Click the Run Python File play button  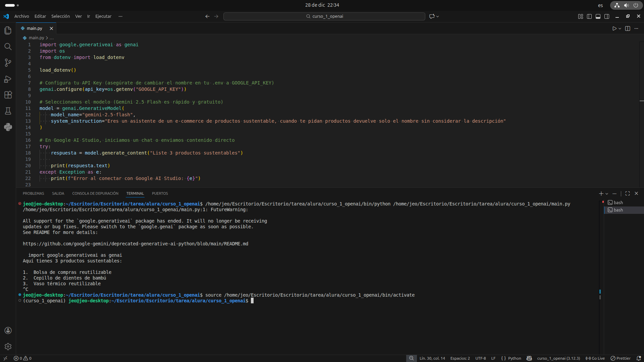click(614, 28)
